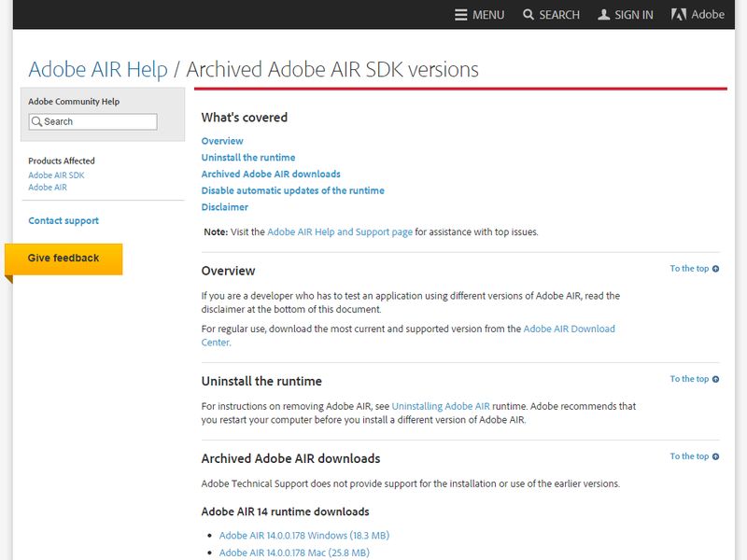Download Adobe AIR 14.0.0.178 Mac (25.8 MB)
Screen dimensions: 747x560
click(294, 553)
